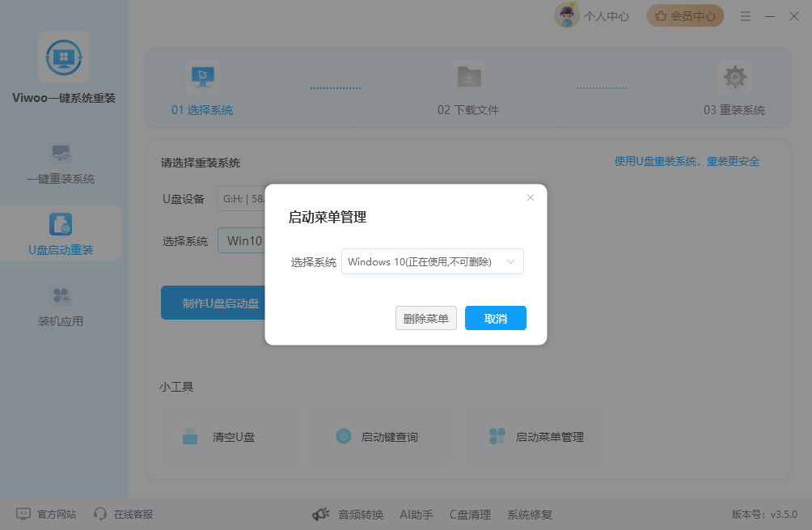Open 个人中心 text link
Viewport: 812px width, 530px height.
[x=607, y=16]
